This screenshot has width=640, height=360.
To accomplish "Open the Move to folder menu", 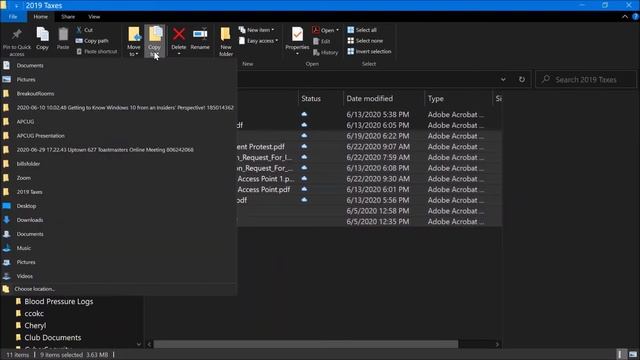I will (x=134, y=41).
